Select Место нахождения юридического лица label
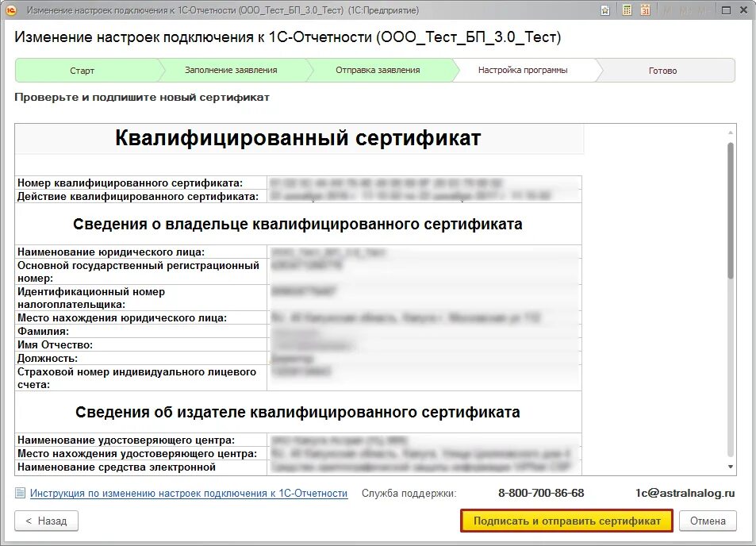Image resolution: width=756 pixels, height=546 pixels. (122, 318)
